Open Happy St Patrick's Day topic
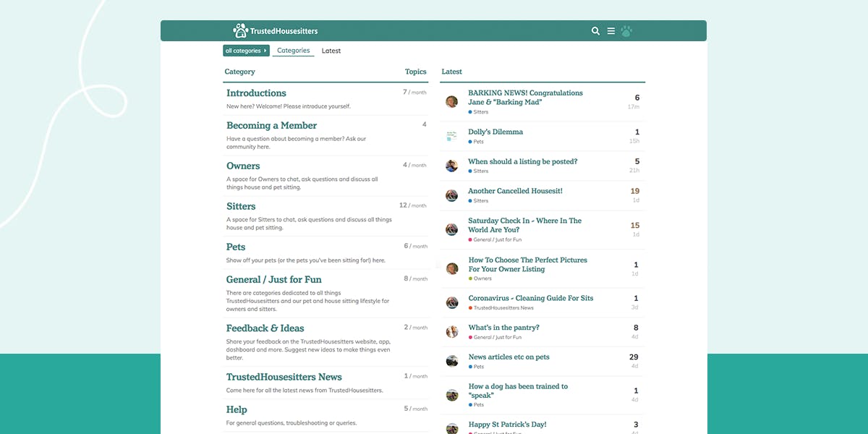The height and width of the screenshot is (434, 868). 507,425
